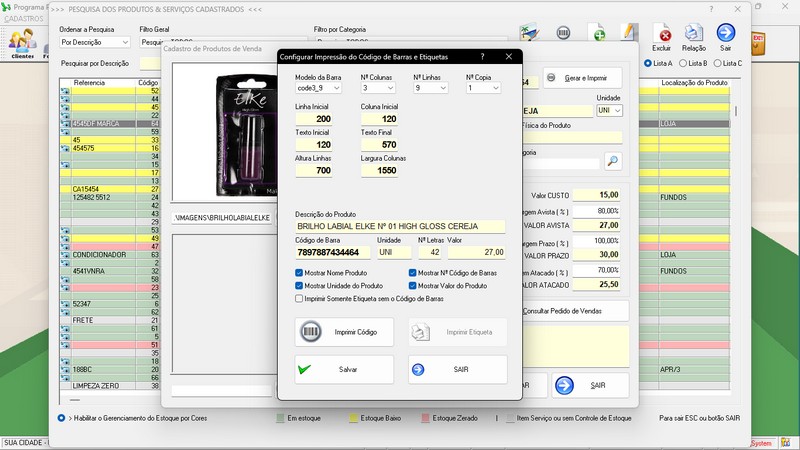Uncheck Mostrar Nome Produto checkbox
Image resolution: width=800 pixels, height=450 pixels.
click(x=300, y=272)
